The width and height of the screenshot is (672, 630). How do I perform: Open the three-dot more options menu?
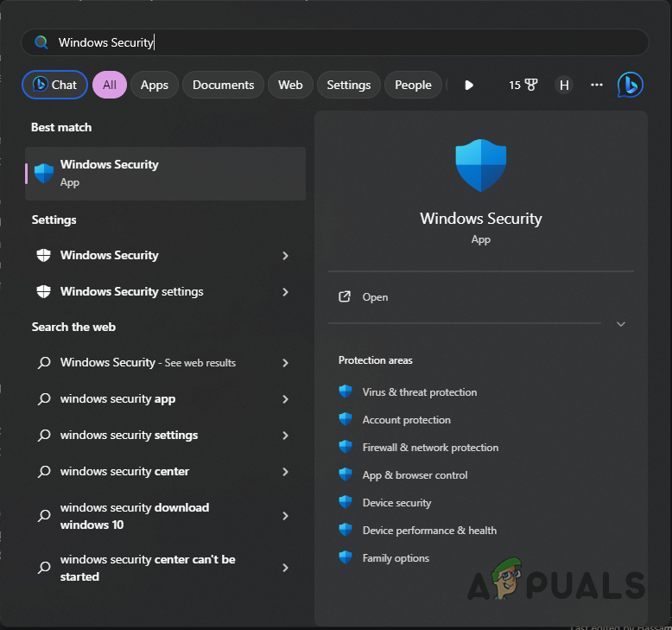pos(597,85)
